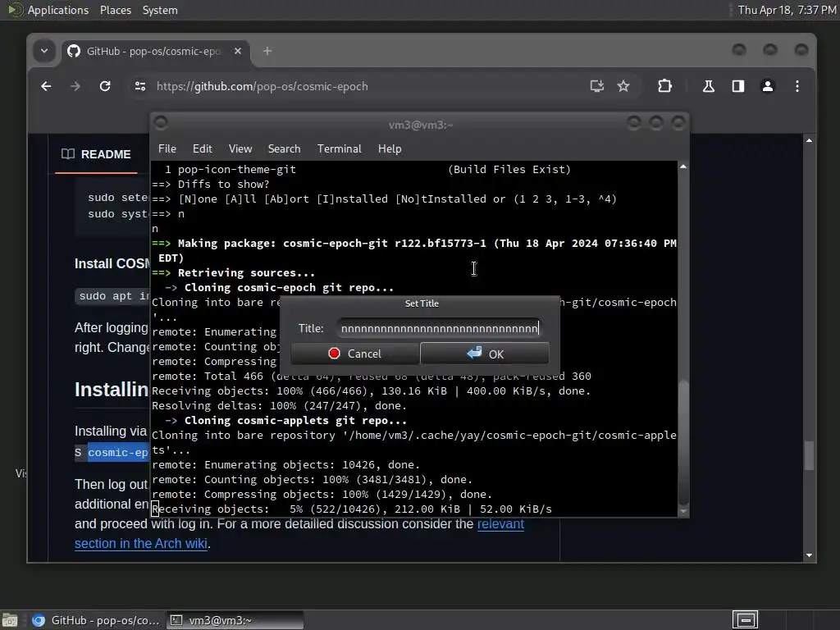840x630 pixels.
Task: Open a new browser tab
Action: tap(267, 51)
